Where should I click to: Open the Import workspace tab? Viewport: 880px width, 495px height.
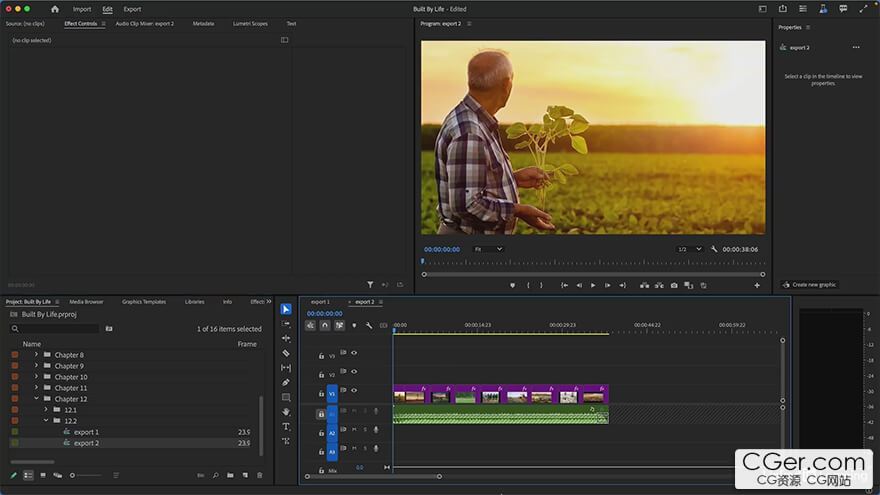coord(82,9)
